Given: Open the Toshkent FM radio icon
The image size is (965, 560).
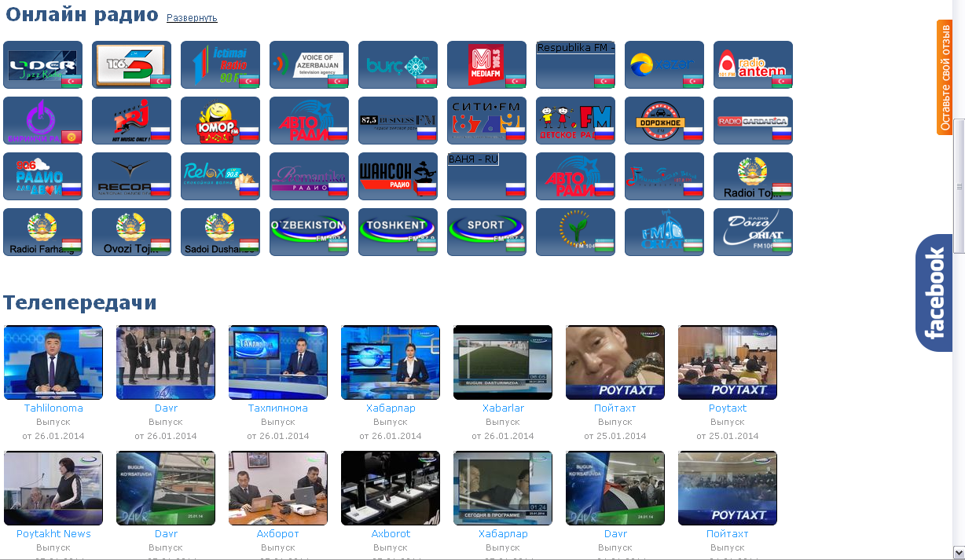Looking at the screenshot, I should pyautogui.click(x=398, y=232).
